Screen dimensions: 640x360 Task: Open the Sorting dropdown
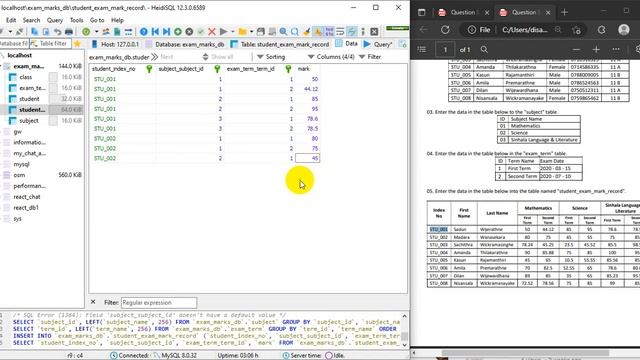271,57
